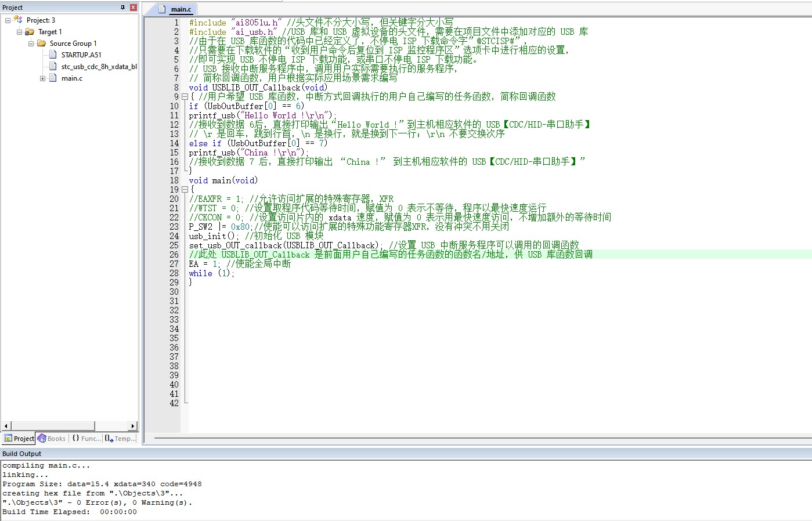Select the stc_usb_cdc_8h_xdata_bl file icon
The image size is (812, 521).
pos(53,66)
